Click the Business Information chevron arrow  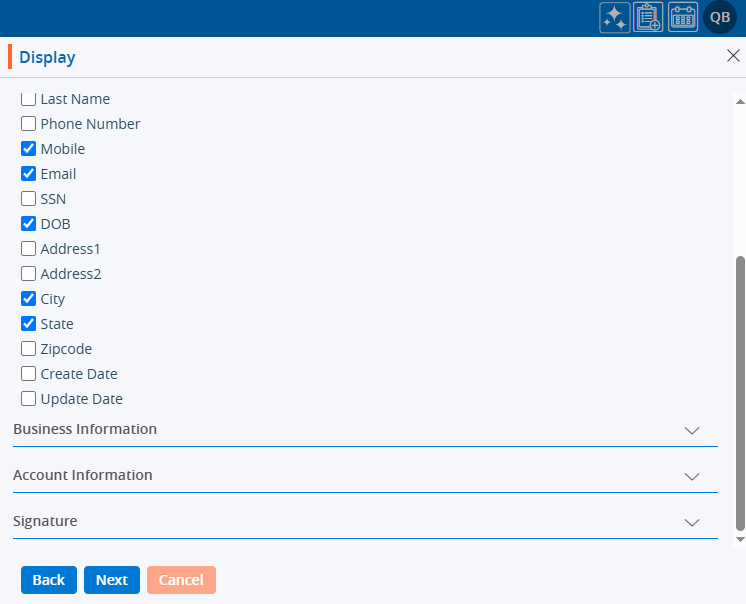691,430
